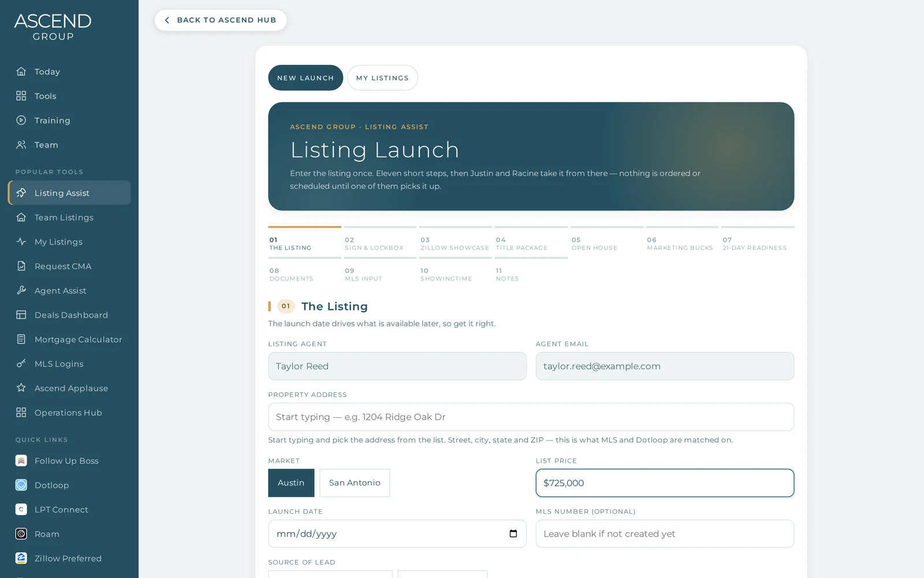Click the MLS Number optional field

pyautogui.click(x=665, y=533)
